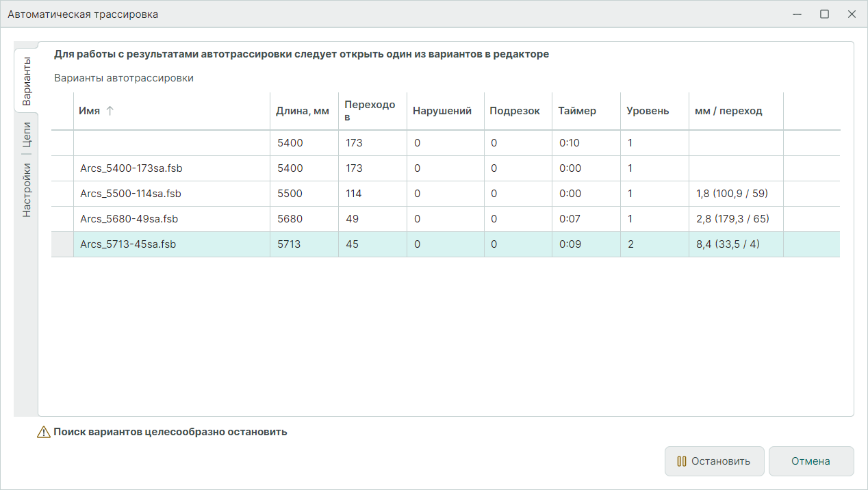Click the highlighted Arcs_5713-45sa.fsb row
The height and width of the screenshot is (490, 868).
[128, 244]
